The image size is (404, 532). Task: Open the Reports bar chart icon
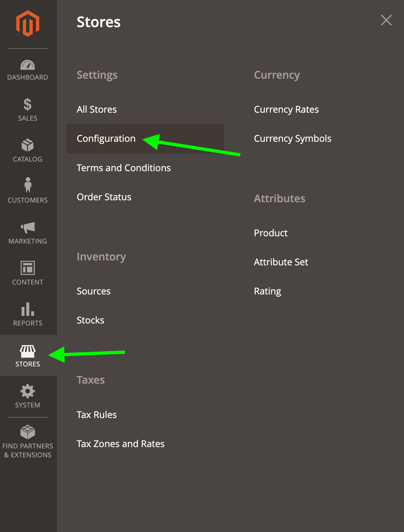coord(28,309)
